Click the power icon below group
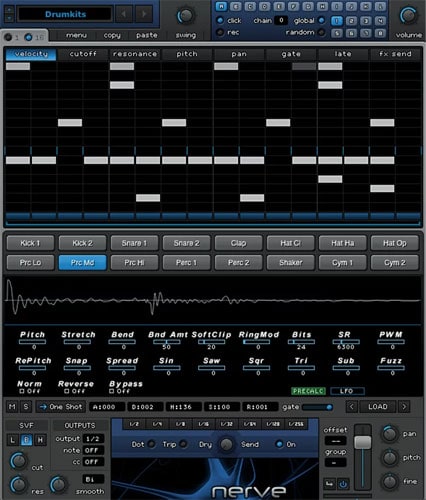The image size is (426, 500). click(343, 484)
